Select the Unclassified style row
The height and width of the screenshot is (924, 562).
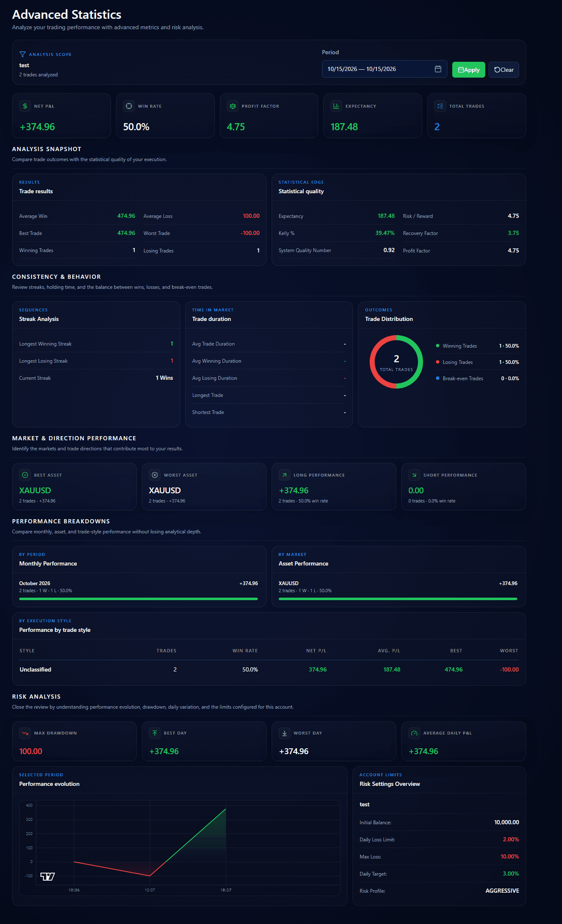[x=269, y=669]
